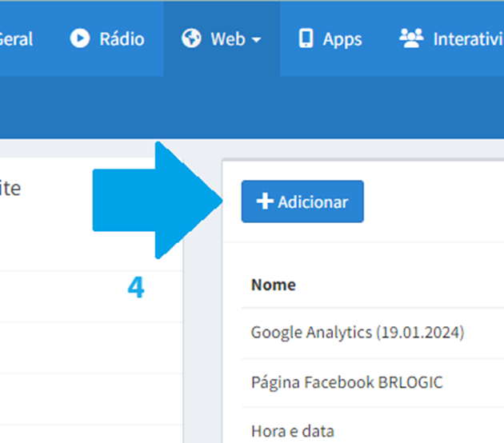Click the Nome column header
Screen dimensions: 504x443
tap(274, 285)
